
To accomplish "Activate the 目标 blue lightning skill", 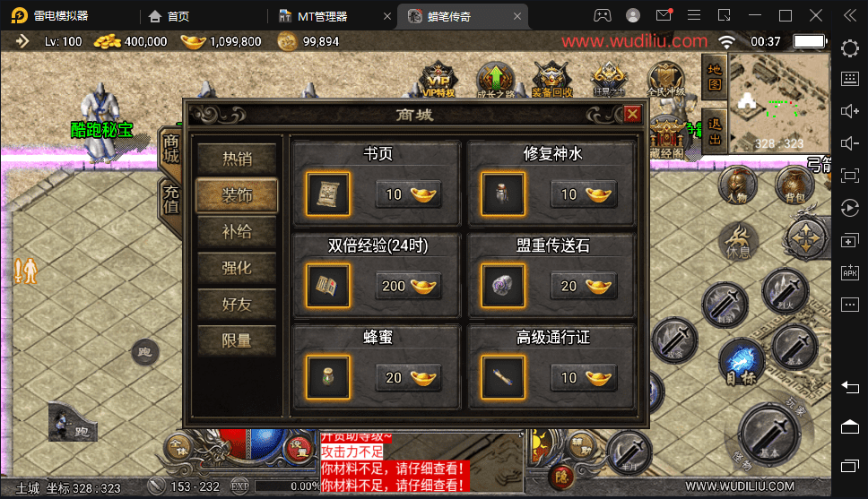I will [742, 362].
